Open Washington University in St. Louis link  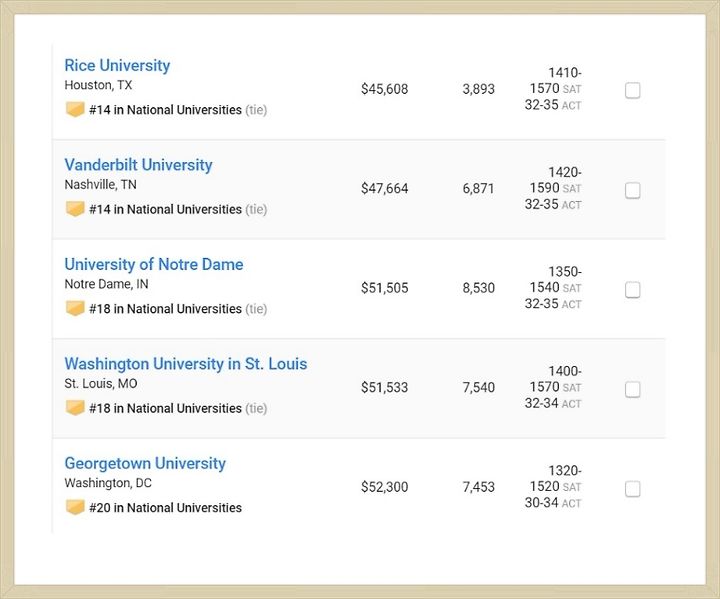(x=186, y=364)
